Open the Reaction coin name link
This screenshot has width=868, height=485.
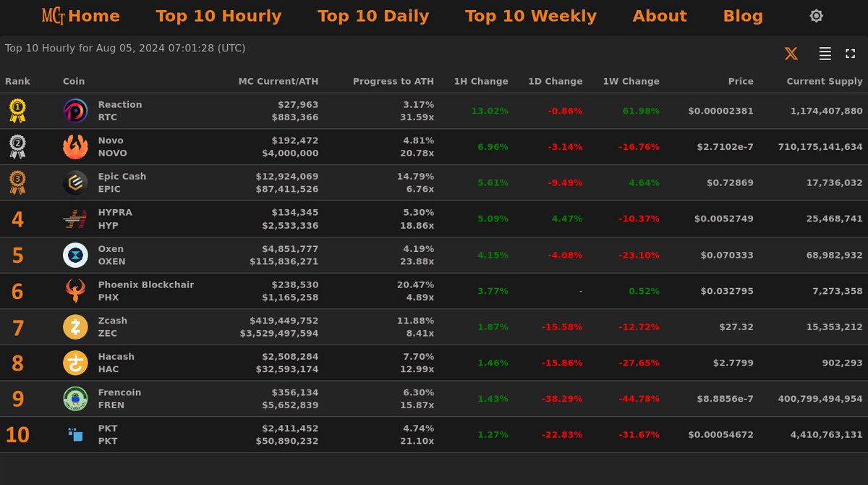coord(120,104)
